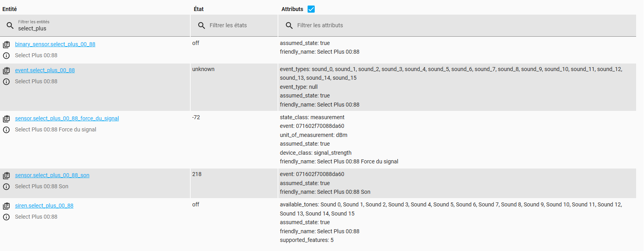Click Select Plus 00:88 Force du signal name
Screen dimensions: 644x251
pyautogui.click(x=55, y=129)
